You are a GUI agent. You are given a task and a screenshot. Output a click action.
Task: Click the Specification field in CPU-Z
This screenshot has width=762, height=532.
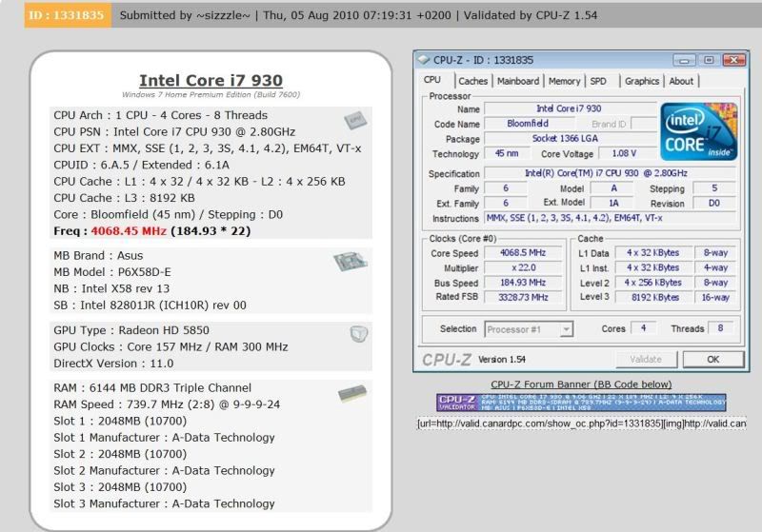click(611, 173)
